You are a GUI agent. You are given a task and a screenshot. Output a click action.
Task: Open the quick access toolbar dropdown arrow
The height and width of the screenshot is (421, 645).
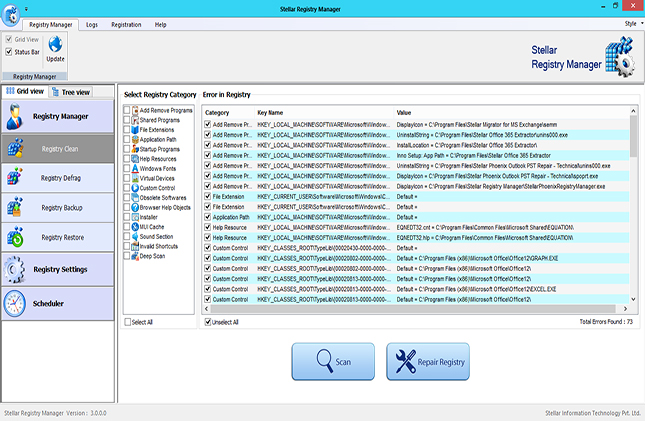coord(26,9)
